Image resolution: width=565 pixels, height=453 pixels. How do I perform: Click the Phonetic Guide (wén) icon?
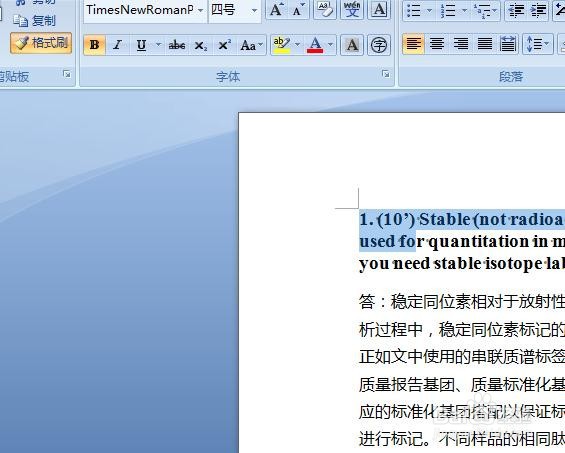(x=352, y=9)
